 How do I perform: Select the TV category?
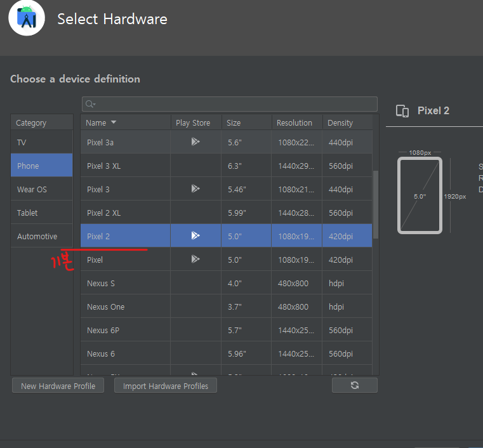[x=42, y=142]
